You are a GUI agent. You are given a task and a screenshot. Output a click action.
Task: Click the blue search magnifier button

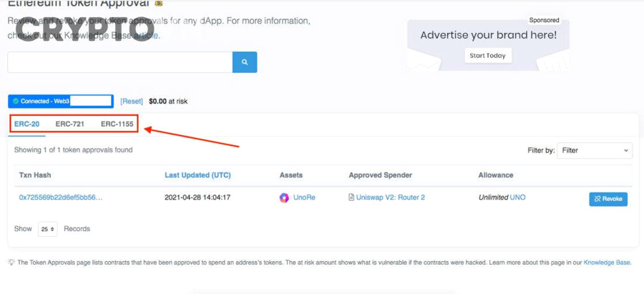(x=245, y=62)
